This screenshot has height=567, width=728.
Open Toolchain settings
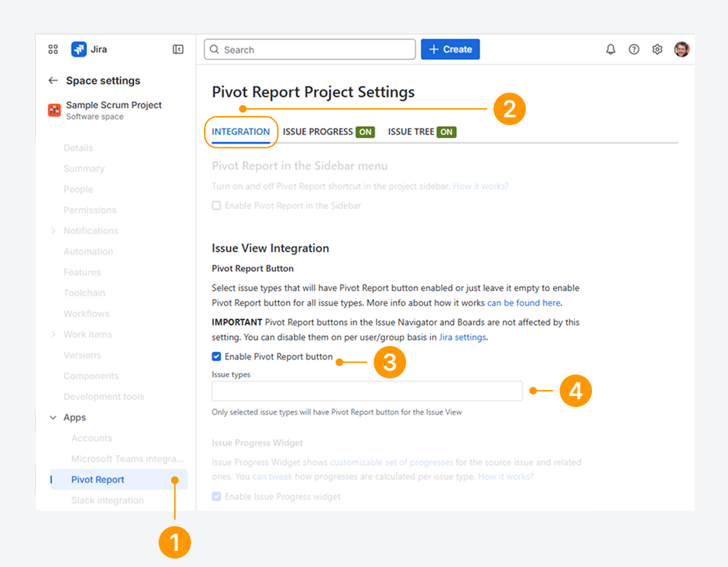tap(84, 293)
